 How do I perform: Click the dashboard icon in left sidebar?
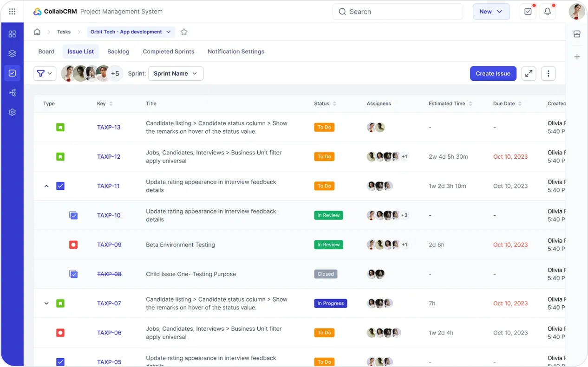coord(12,34)
